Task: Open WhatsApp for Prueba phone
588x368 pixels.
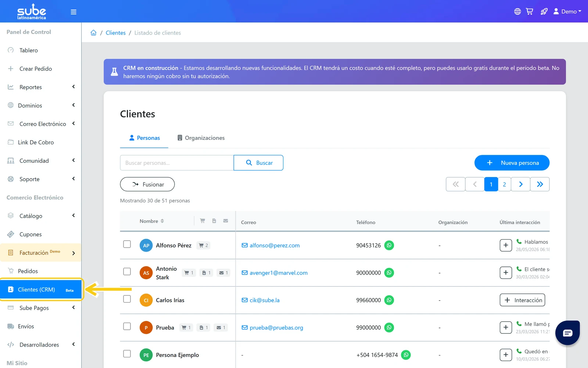Action: pos(389,328)
